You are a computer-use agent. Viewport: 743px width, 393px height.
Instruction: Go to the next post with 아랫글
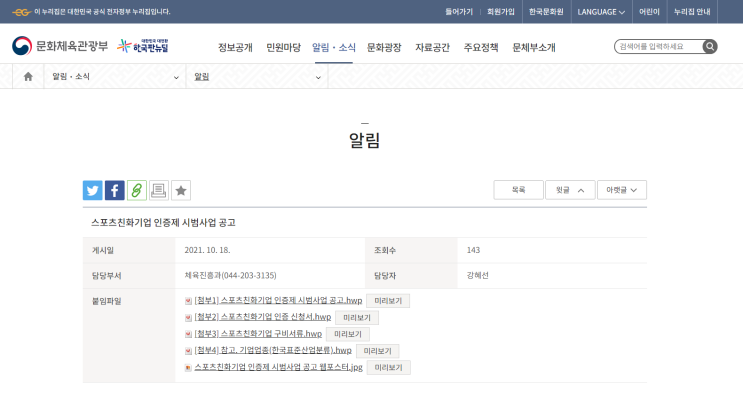tap(622, 190)
